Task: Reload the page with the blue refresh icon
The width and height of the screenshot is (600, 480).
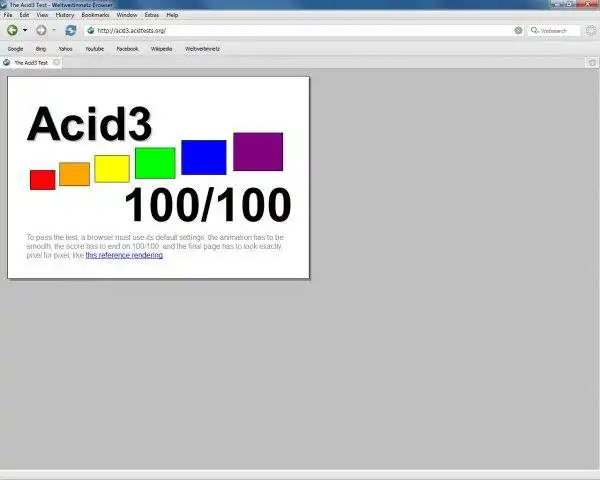Action: [71, 30]
